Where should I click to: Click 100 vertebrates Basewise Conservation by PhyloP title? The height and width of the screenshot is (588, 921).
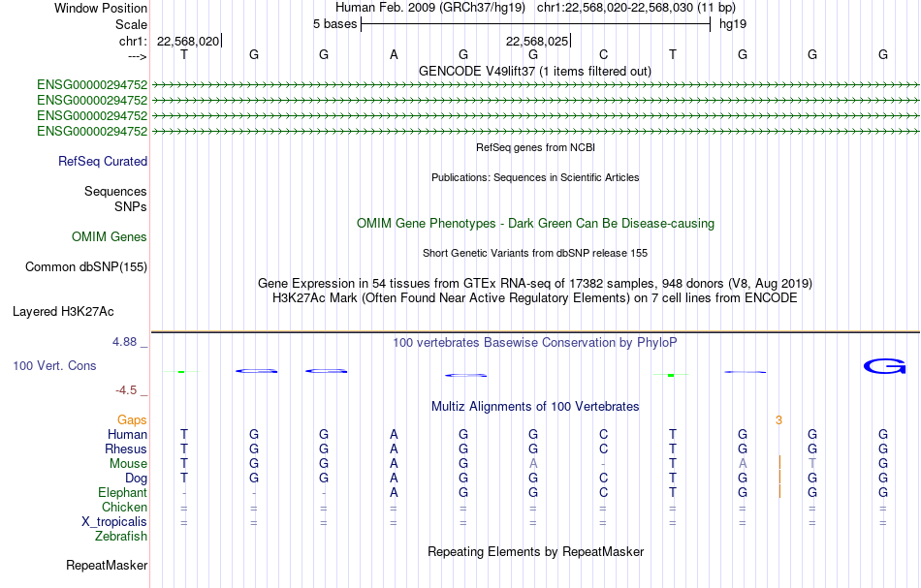[x=534, y=343]
